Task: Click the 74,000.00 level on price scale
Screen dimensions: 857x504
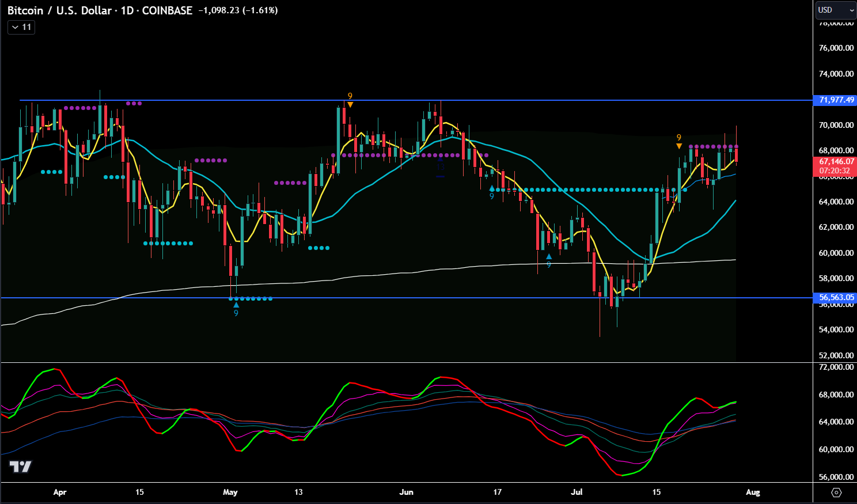Action: pyautogui.click(x=836, y=74)
